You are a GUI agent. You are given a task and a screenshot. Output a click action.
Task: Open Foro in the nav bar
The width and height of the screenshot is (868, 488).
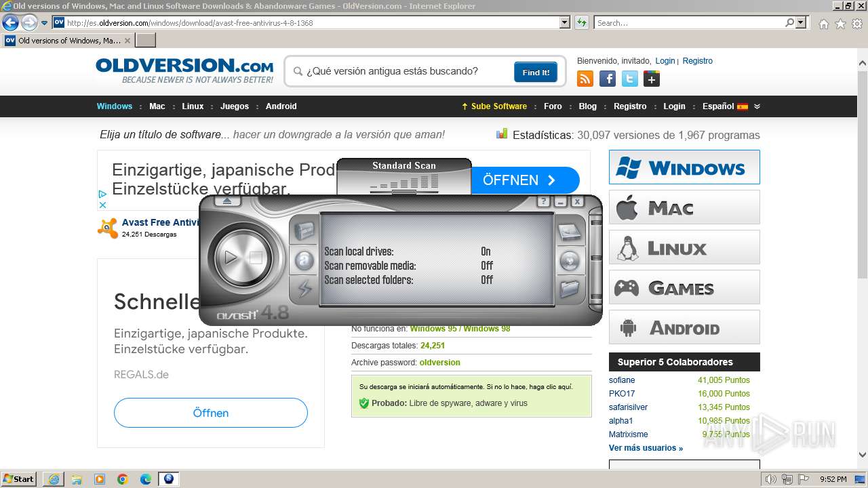(553, 106)
